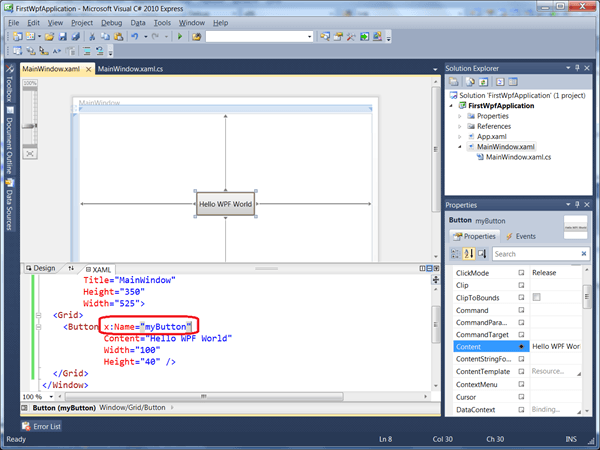Collapse the FirstWpfApplication project node
Image resolution: width=600 pixels, height=450 pixels.
point(451,106)
